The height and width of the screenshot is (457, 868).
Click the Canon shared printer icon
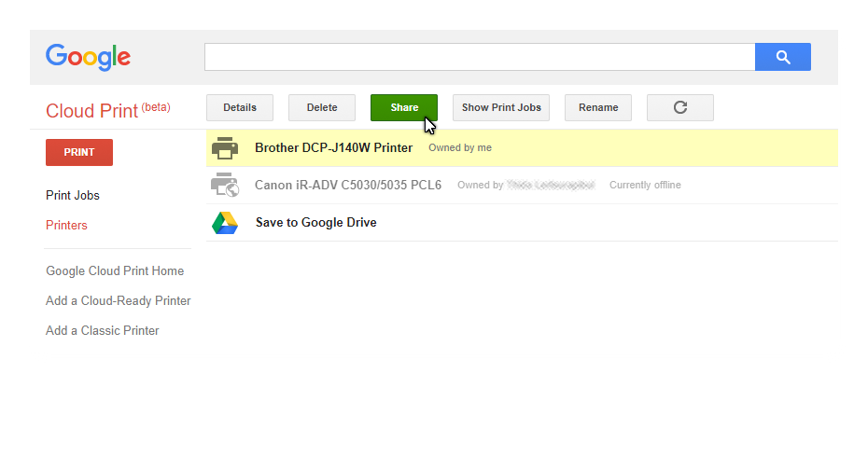coord(225,186)
